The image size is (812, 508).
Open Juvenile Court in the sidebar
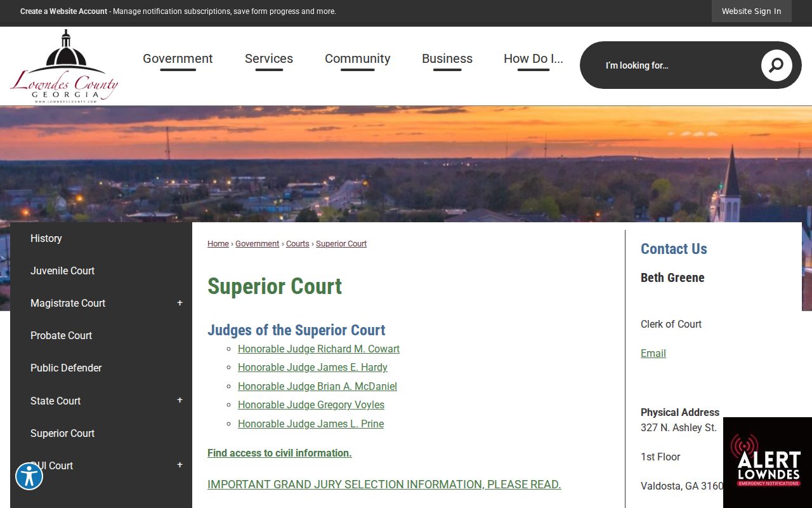pyautogui.click(x=62, y=271)
